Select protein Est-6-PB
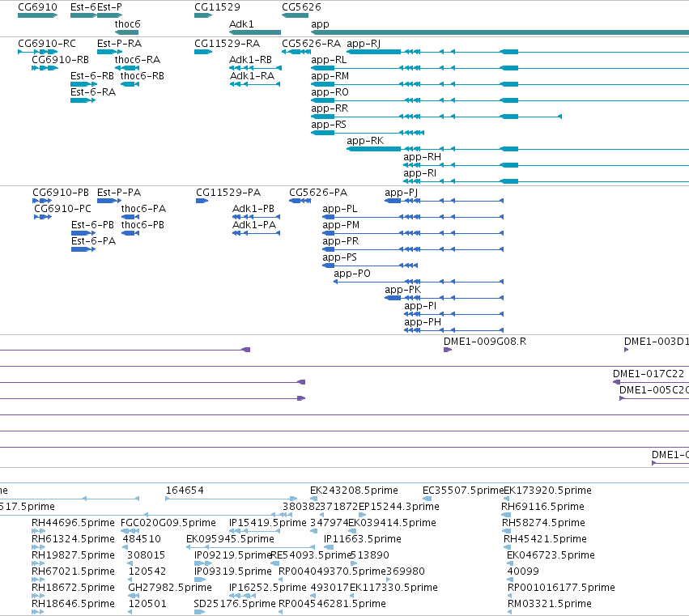The height and width of the screenshot is (616, 689). point(92,225)
